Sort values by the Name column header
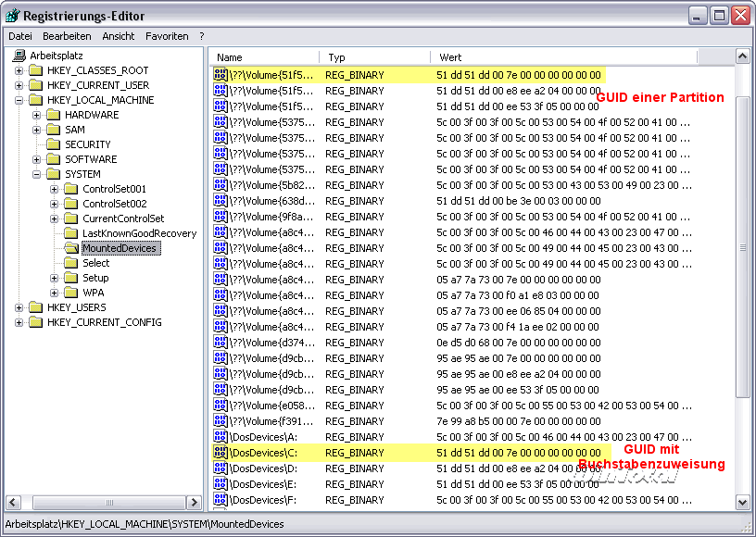The image size is (756, 537). coord(265,57)
